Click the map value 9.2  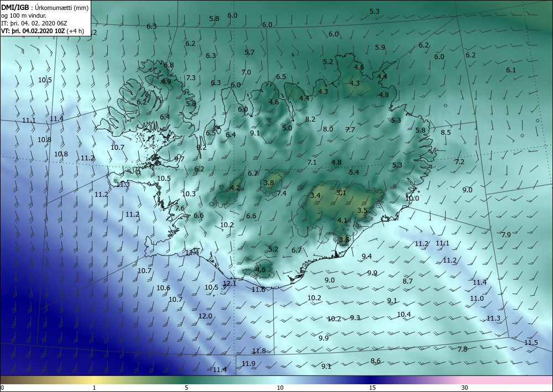tap(201, 148)
